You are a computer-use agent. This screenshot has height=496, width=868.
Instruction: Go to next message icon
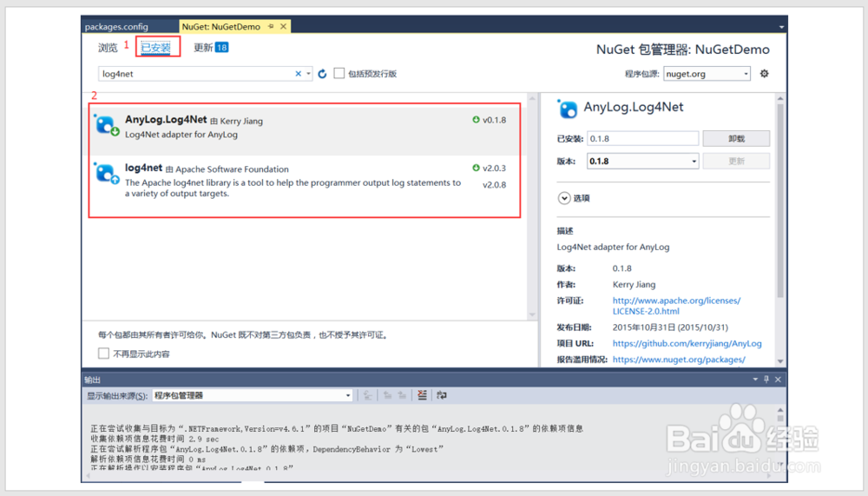(402, 395)
